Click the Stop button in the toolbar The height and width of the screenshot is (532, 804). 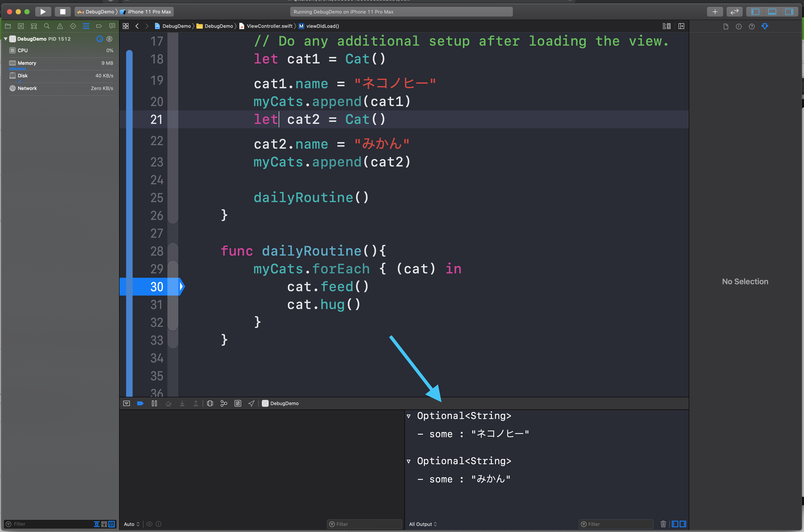pos(63,12)
